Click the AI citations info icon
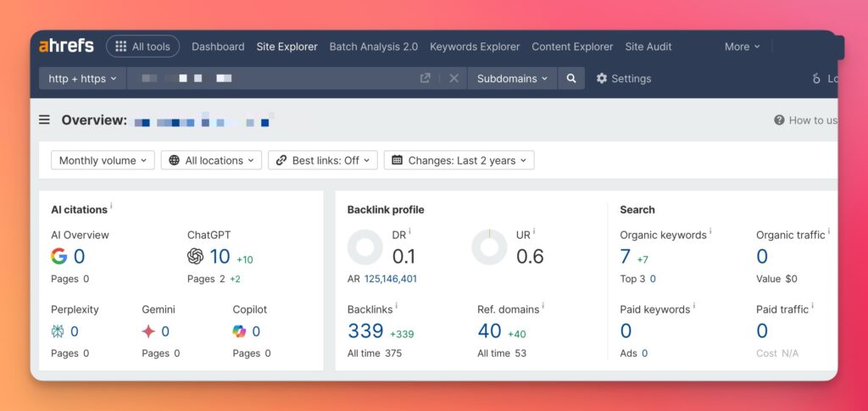 click(x=111, y=206)
